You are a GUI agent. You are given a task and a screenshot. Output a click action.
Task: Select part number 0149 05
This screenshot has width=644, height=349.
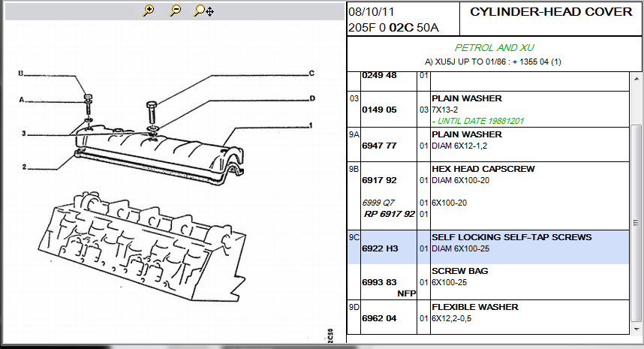pyautogui.click(x=379, y=110)
